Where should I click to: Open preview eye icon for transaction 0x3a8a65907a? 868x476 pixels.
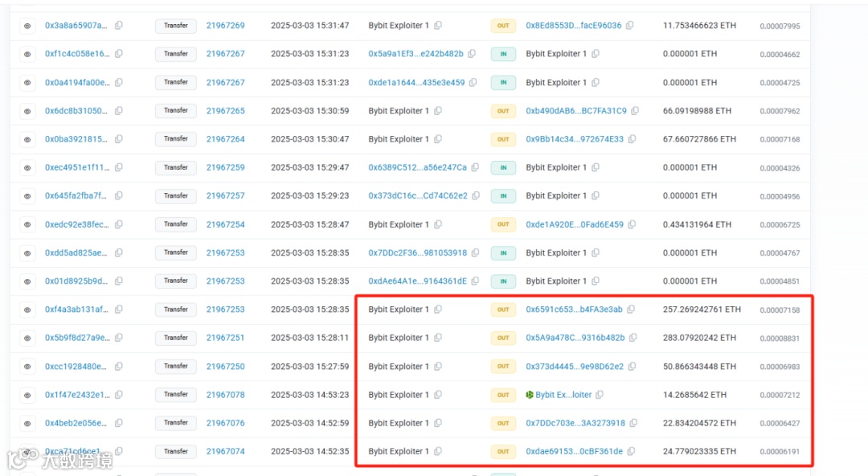point(27,26)
